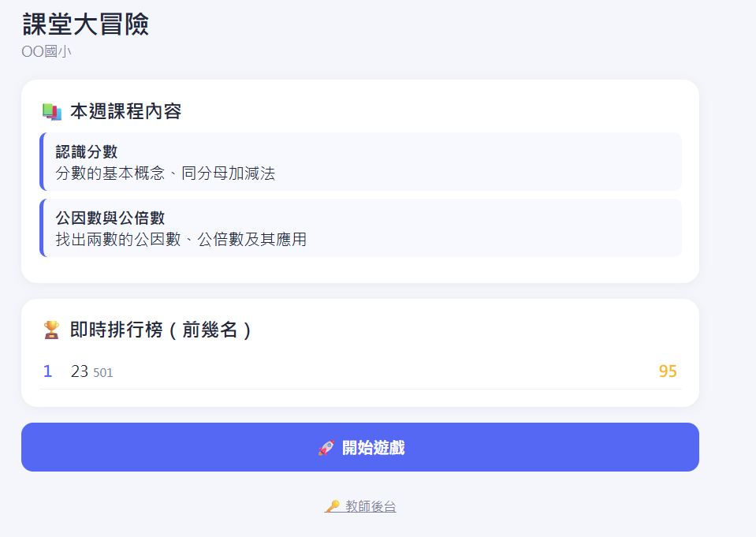Screen dimensions: 756x537
Task: Click rank number 1 in leaderboard
Action: pos(47,371)
